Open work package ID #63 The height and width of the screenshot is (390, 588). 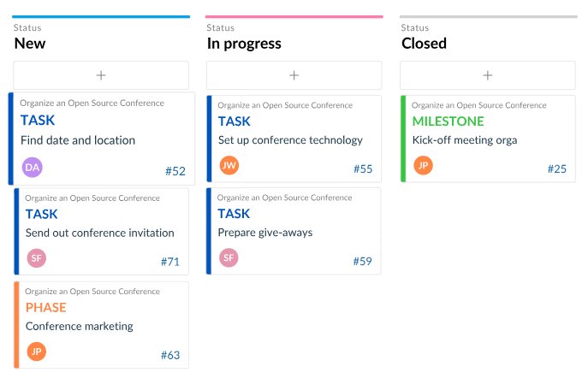(x=170, y=355)
